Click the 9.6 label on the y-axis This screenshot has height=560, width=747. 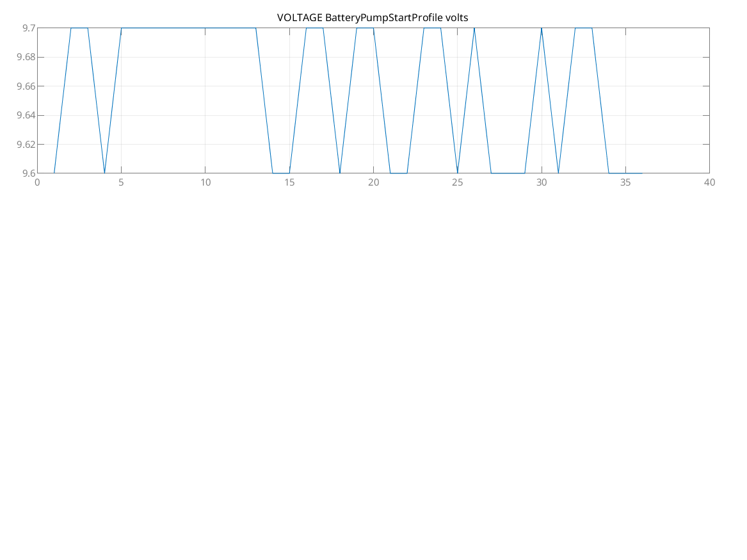tap(29, 173)
